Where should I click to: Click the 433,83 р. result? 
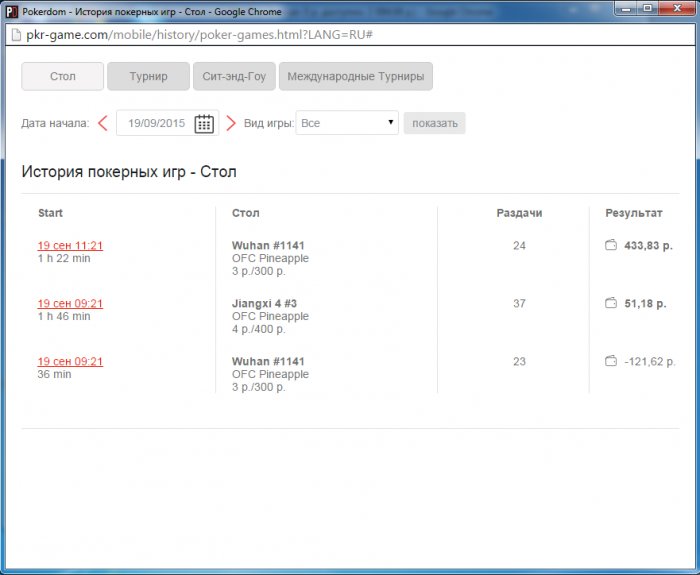pos(648,246)
